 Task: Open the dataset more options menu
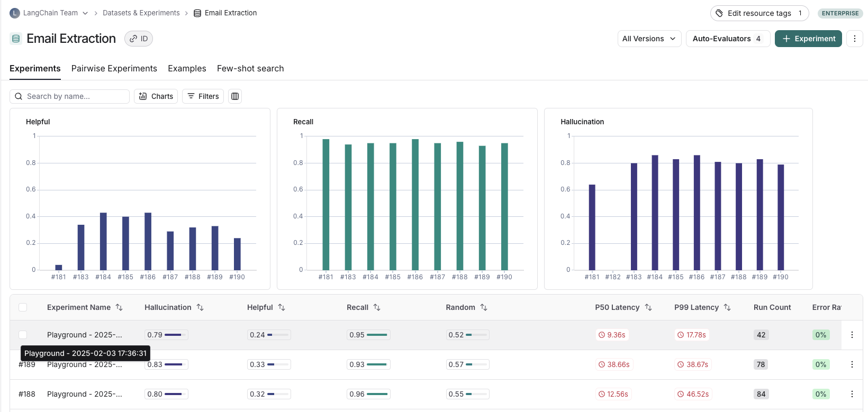tap(855, 39)
